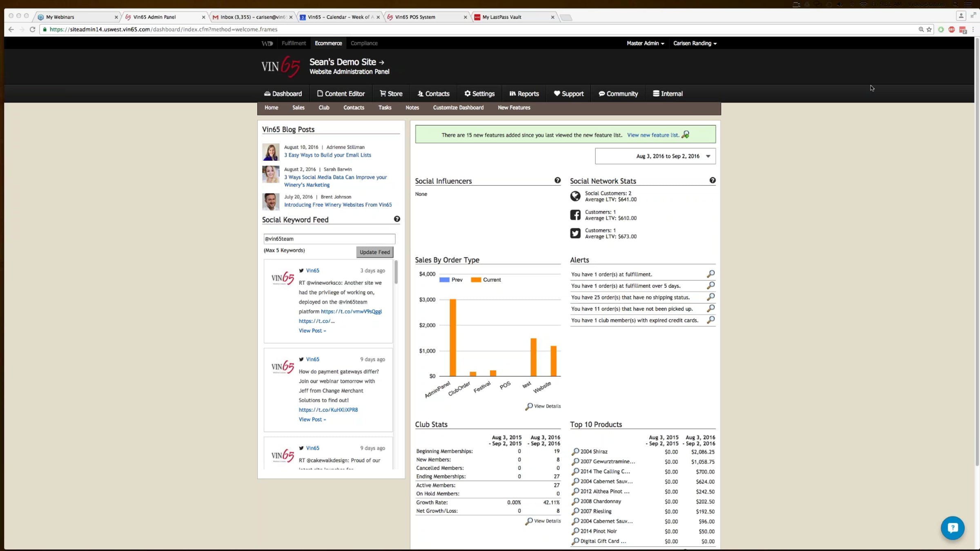Screen dimensions: 980x551
Task: Open Carisen Randing user dropdown
Action: pos(695,43)
